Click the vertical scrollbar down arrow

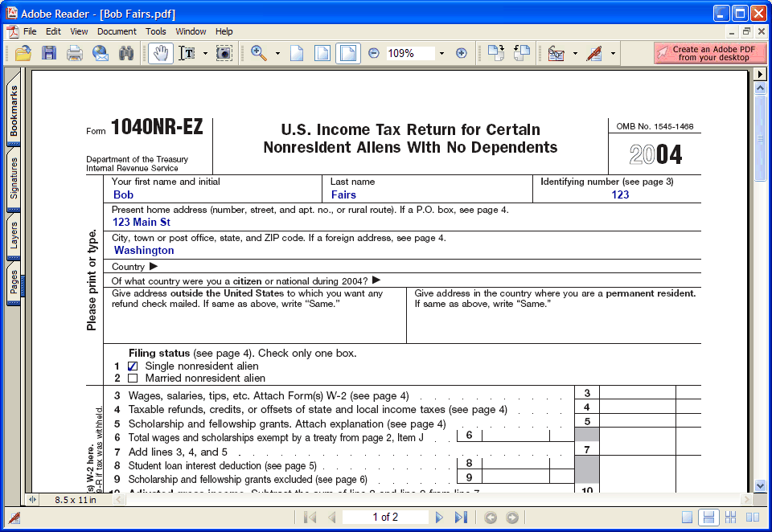coord(760,485)
